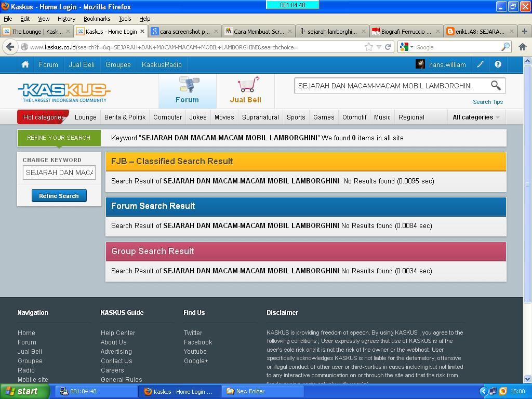Viewport: 532px width, 399px height.
Task: Click Jual Beli in blue navbar
Action: point(82,64)
